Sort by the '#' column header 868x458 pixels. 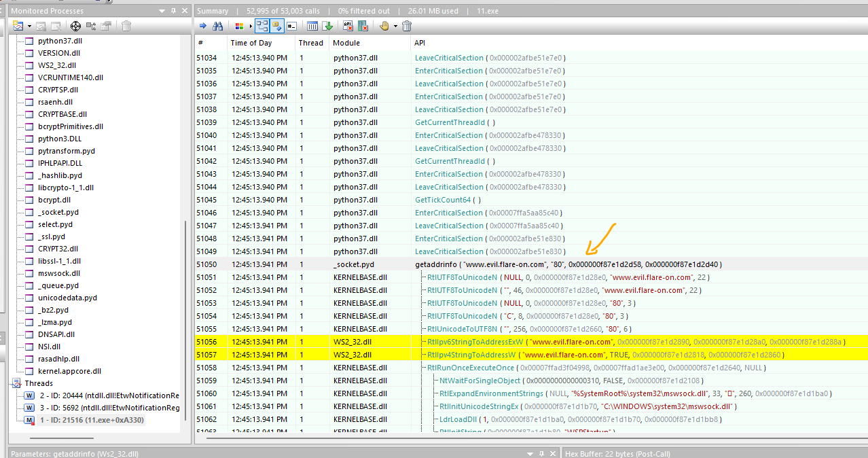[x=211, y=43]
